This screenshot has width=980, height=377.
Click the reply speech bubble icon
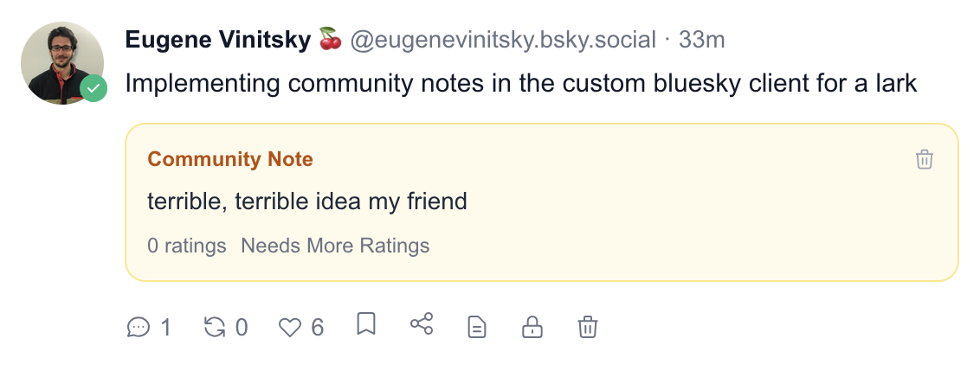coord(139,327)
